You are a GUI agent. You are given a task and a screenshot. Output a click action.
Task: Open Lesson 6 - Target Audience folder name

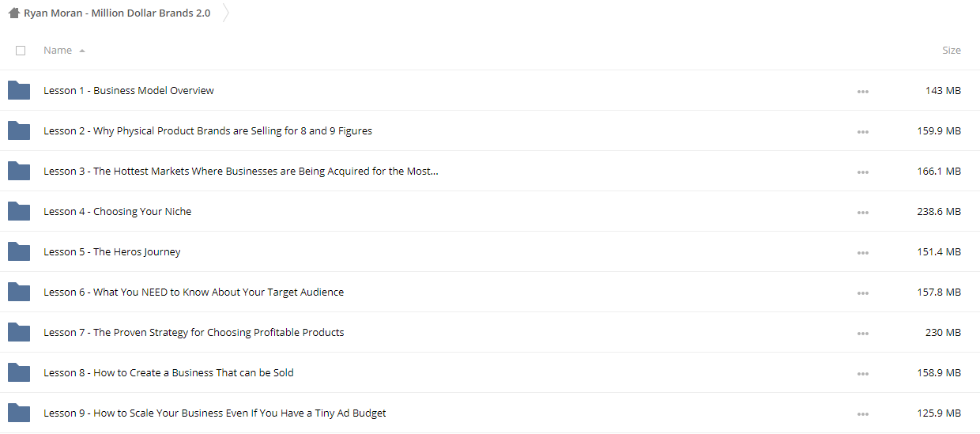click(x=194, y=292)
